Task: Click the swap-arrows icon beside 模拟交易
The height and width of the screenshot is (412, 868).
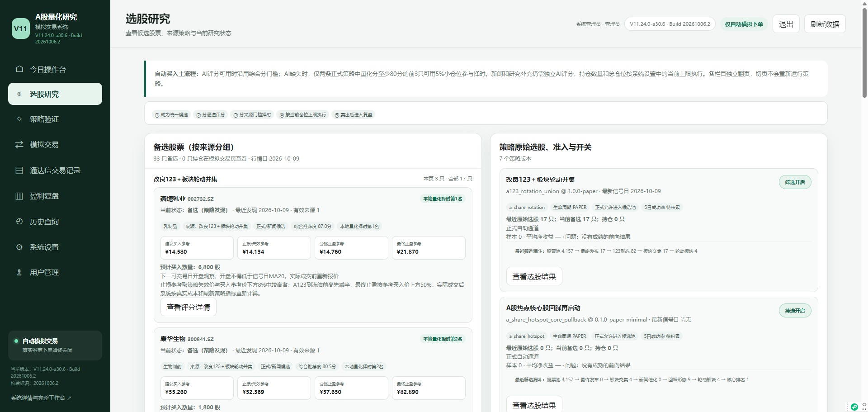Action: tap(19, 145)
